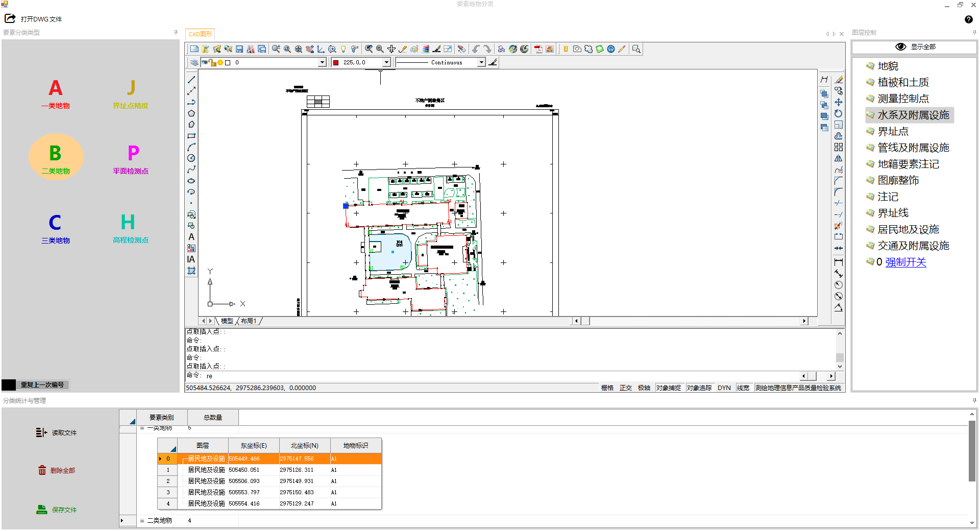Switch to the 模型 model tab
The width and height of the screenshot is (980, 531).
pos(227,321)
